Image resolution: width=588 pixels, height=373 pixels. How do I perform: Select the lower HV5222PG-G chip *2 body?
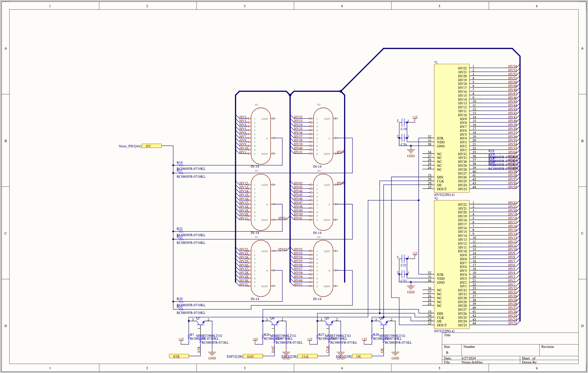click(x=452, y=264)
